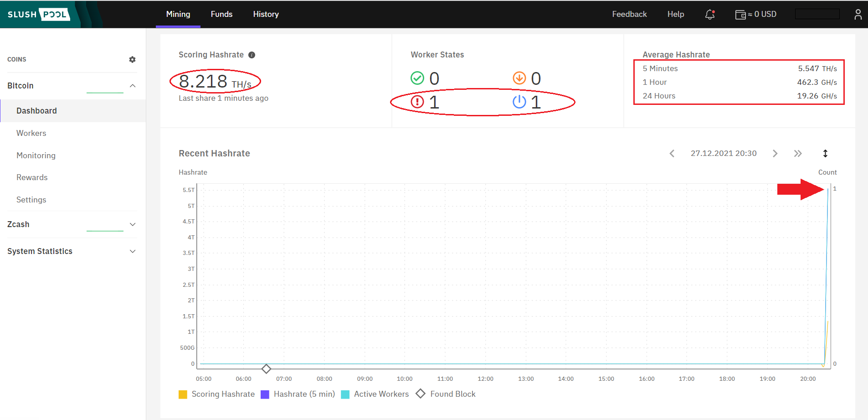Jump to the latest chart time
The width and height of the screenshot is (868, 420).
(798, 153)
